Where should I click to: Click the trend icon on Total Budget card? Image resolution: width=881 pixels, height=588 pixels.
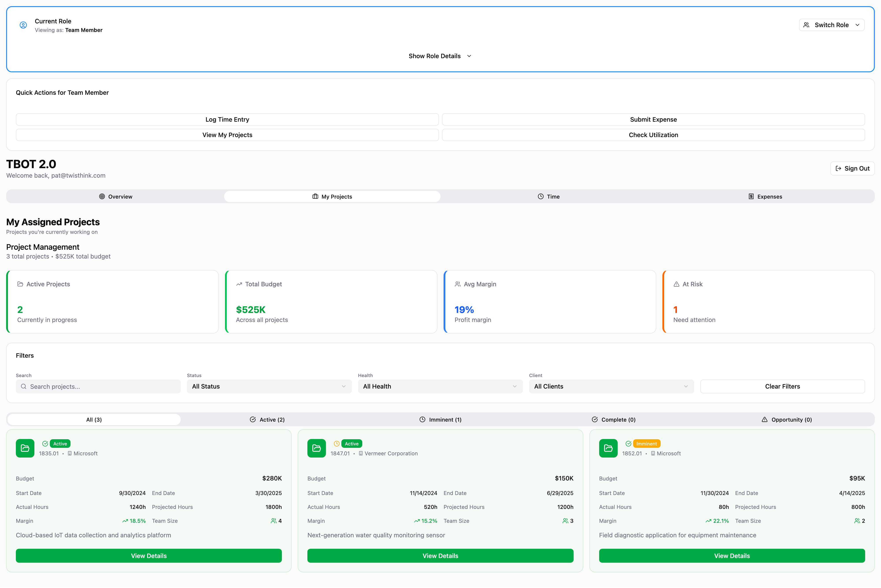[x=239, y=284]
